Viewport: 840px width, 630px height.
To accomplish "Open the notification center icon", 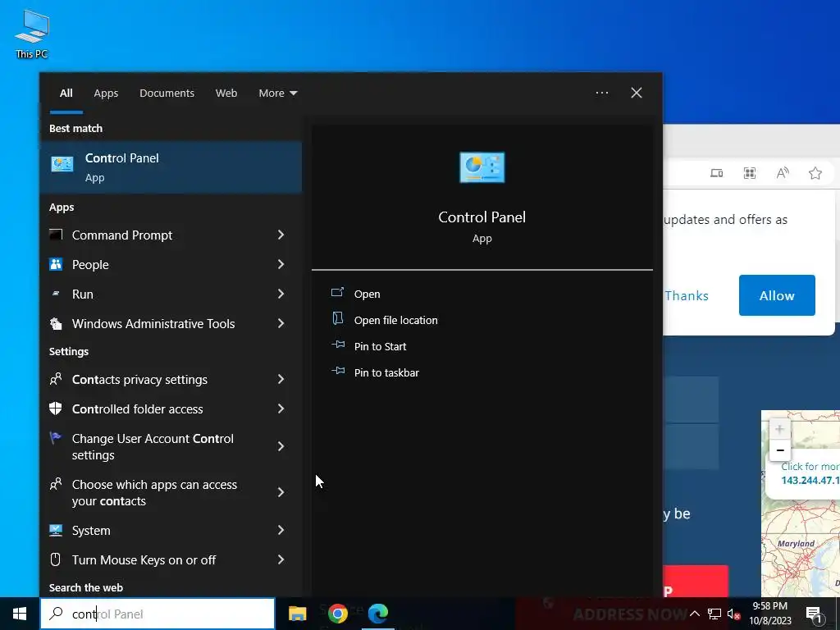I will coord(814,614).
